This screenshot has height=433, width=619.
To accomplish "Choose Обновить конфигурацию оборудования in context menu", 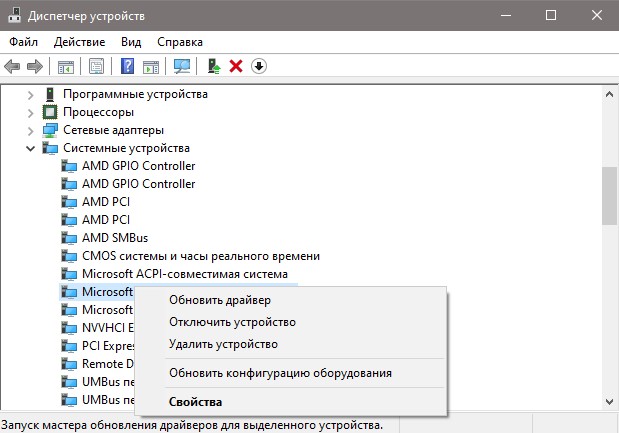I will (x=291, y=373).
